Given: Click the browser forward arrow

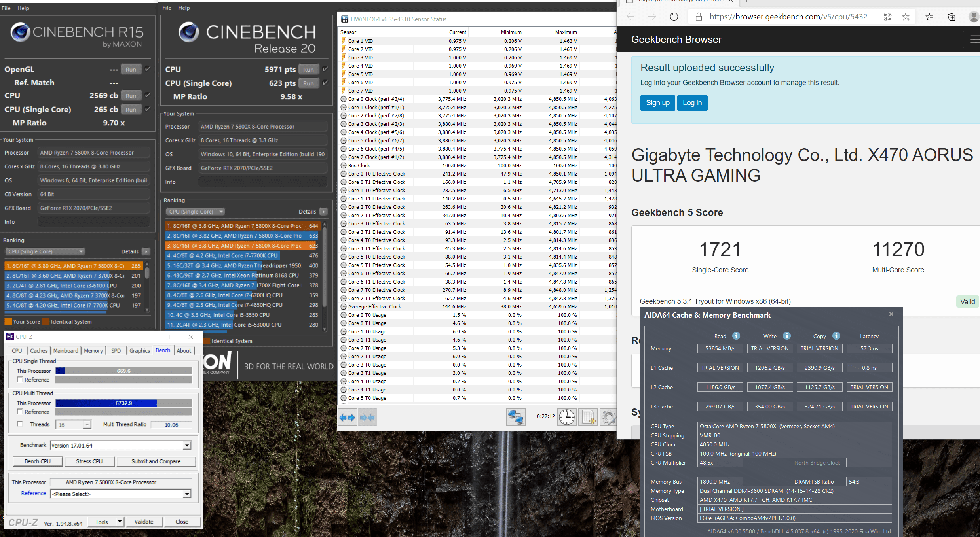Looking at the screenshot, I should (652, 17).
